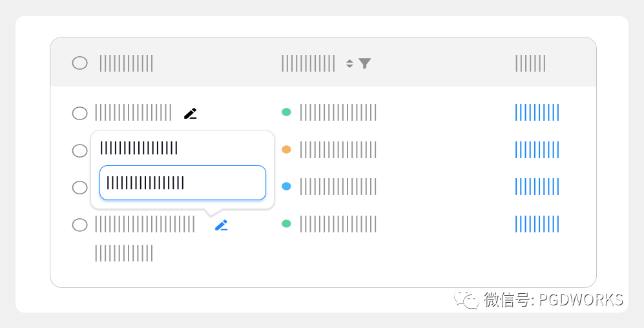Toggle the sort arrows in middle column header
Image resolution: width=644 pixels, height=328 pixels.
coord(349,63)
